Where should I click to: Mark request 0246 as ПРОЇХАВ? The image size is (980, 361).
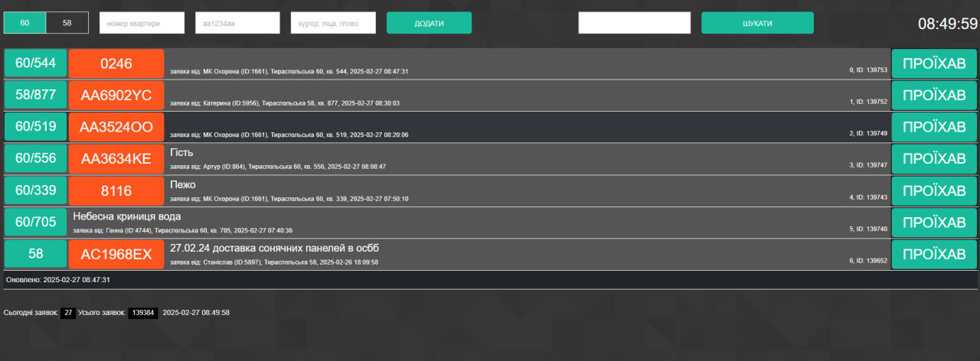(934, 63)
